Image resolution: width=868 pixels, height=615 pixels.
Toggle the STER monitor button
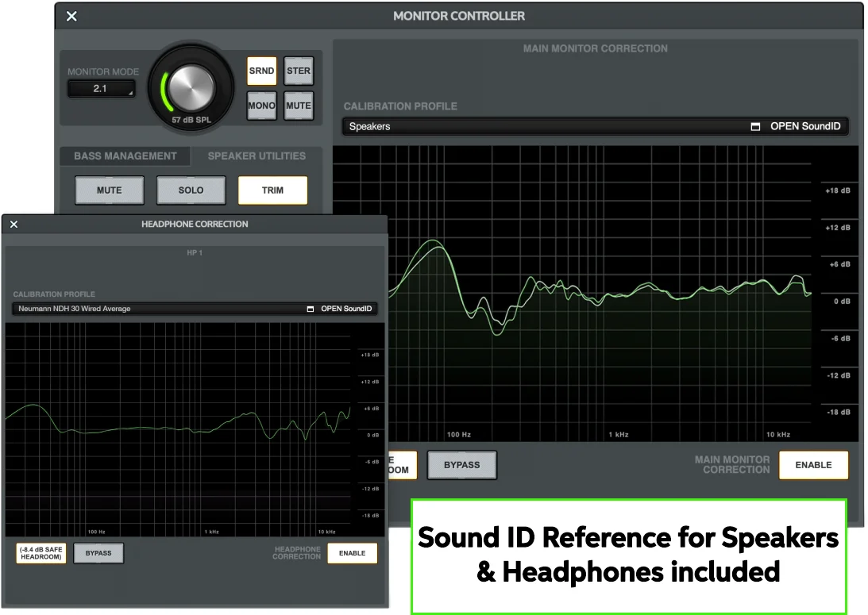point(299,71)
